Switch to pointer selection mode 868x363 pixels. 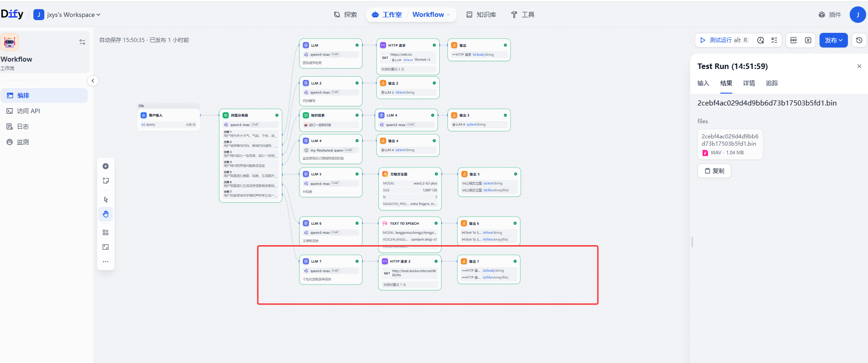coord(106,200)
